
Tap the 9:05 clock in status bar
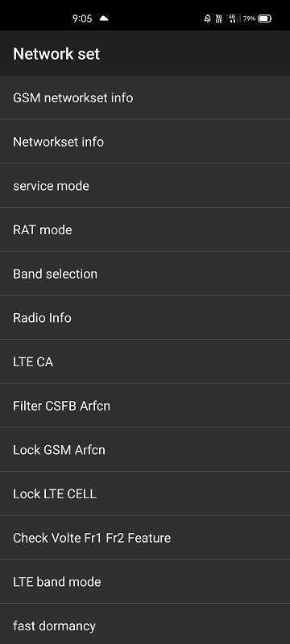[x=82, y=19]
